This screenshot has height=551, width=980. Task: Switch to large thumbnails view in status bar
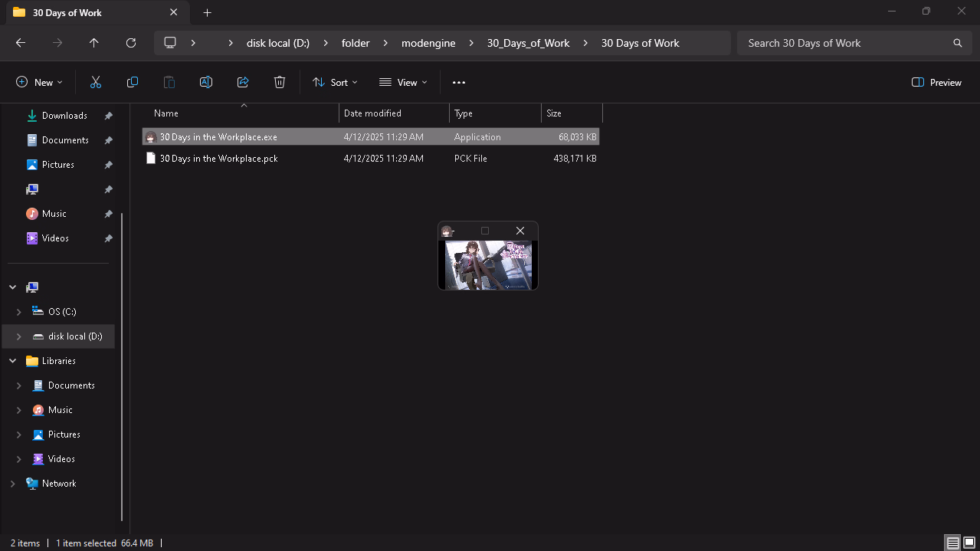pyautogui.click(x=969, y=543)
